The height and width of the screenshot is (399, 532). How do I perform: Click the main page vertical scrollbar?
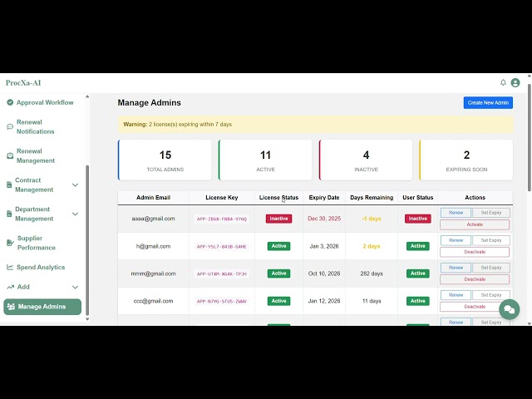pyautogui.click(x=530, y=137)
